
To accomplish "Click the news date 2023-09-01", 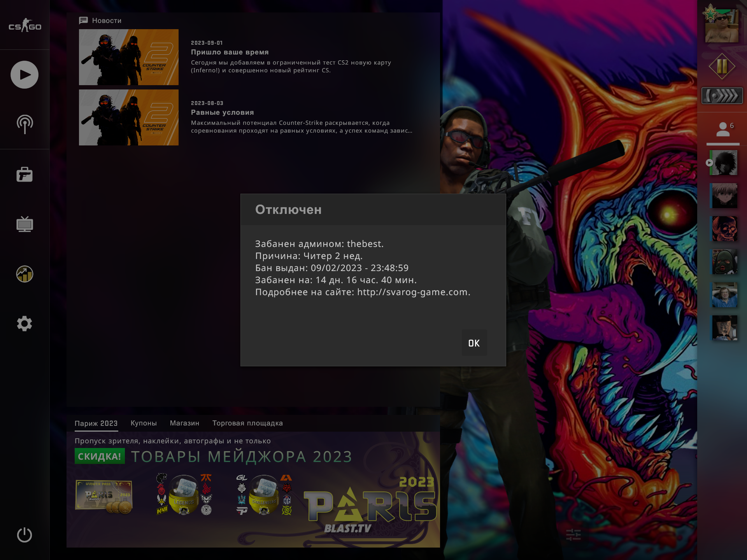I will (207, 43).
